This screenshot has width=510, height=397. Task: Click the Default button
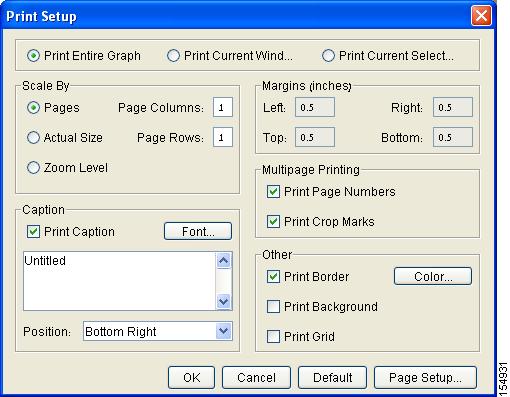tap(332, 378)
